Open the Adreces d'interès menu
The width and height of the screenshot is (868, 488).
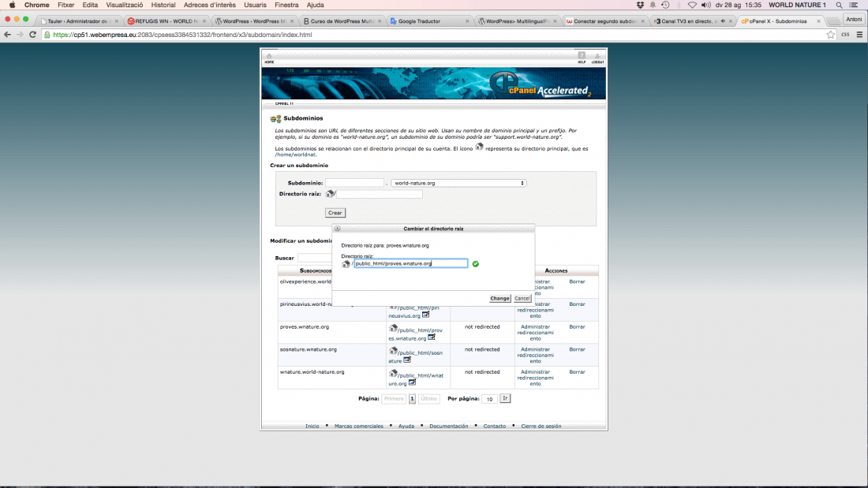click(209, 5)
